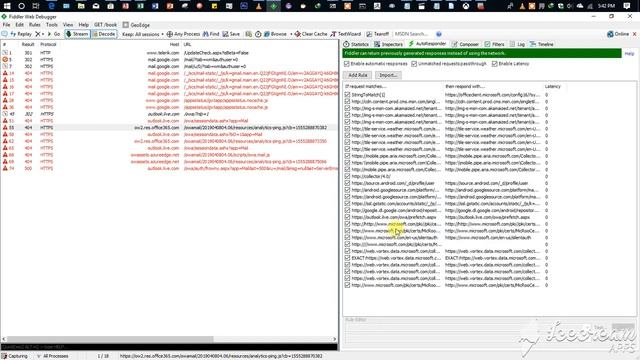Open the Keep: All sessions dropdown
Viewport: 640px width, 360px height.
[143, 34]
